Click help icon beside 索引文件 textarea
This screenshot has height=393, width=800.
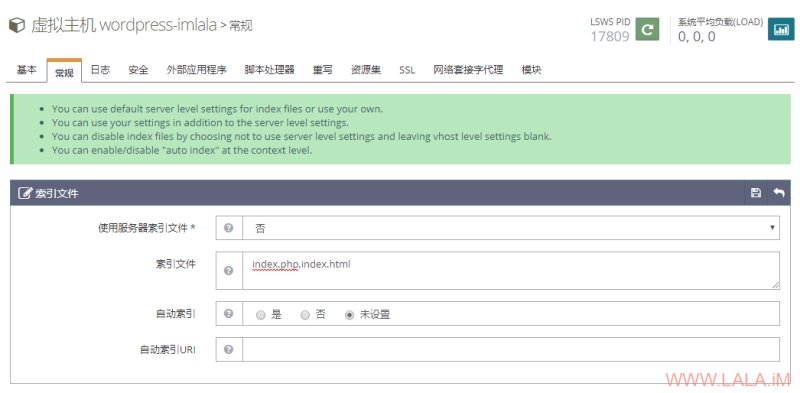click(x=229, y=271)
